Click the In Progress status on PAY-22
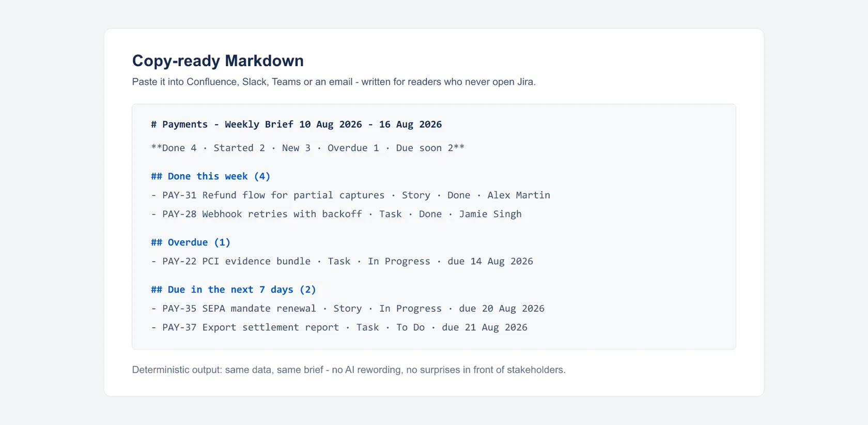This screenshot has height=425, width=868. coord(399,262)
